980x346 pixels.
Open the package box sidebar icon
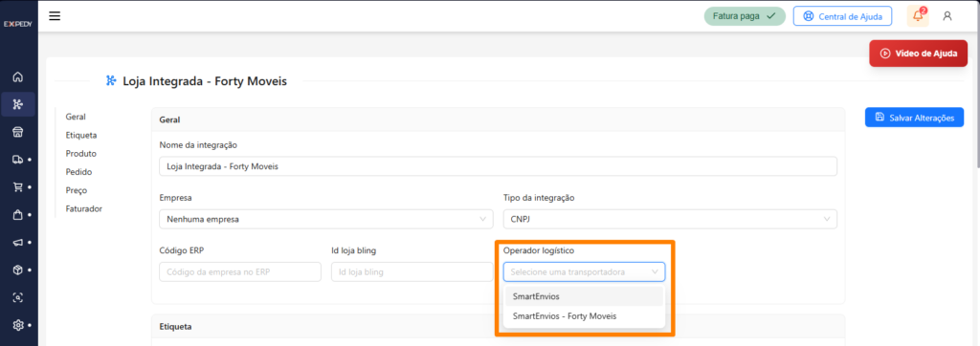[x=18, y=270]
